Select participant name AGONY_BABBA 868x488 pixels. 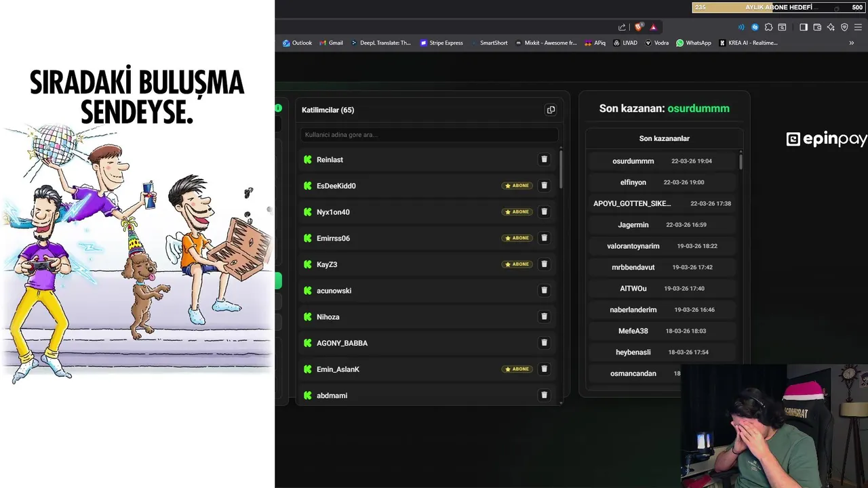click(x=342, y=343)
